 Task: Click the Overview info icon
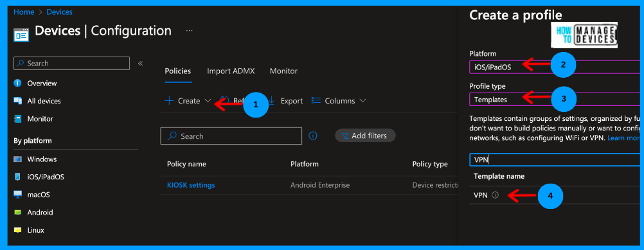pyautogui.click(x=17, y=84)
